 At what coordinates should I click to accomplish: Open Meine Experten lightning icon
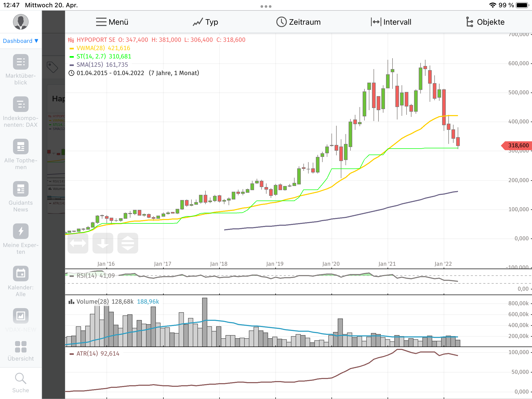(x=21, y=231)
